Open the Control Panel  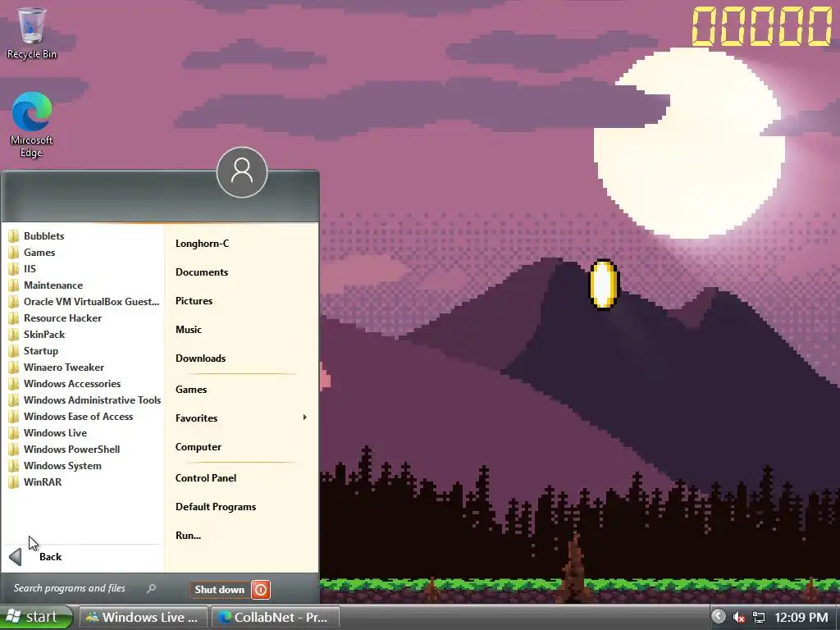click(206, 478)
